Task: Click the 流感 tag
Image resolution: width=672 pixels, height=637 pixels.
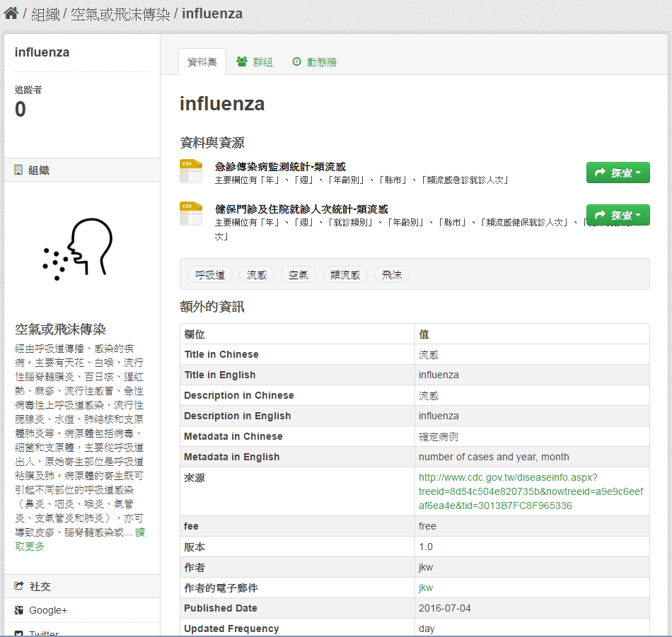Action: 257,275
